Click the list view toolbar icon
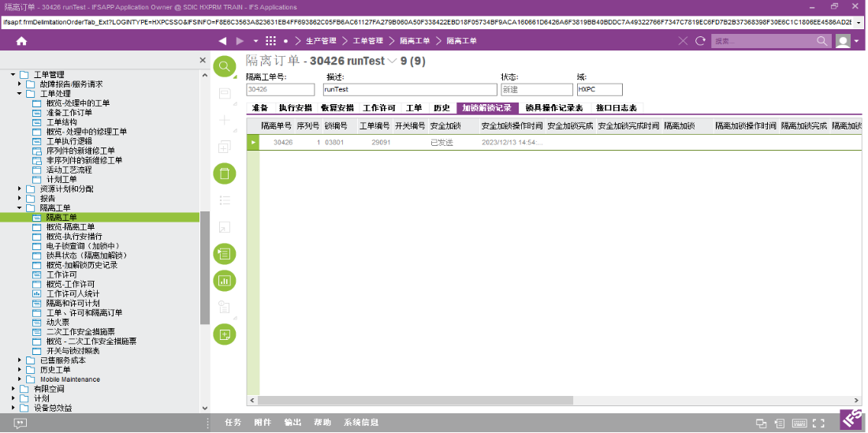Screen dimensions: 868x433 coord(225,200)
